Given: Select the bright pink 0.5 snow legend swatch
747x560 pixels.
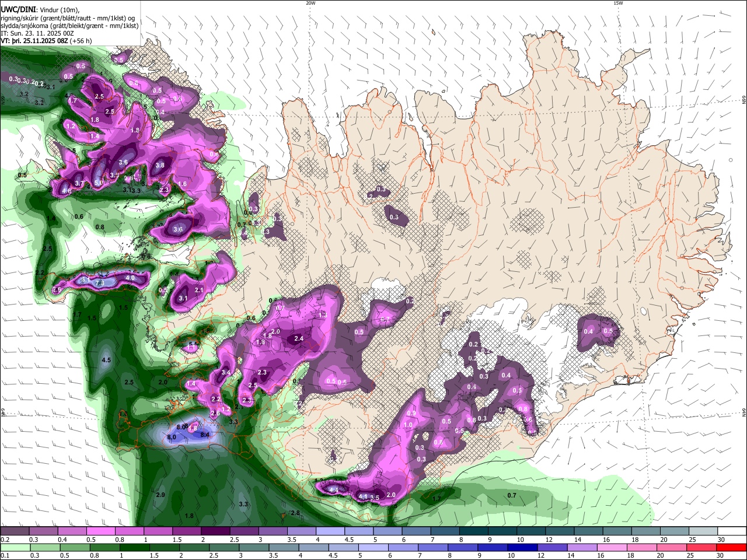Looking at the screenshot, I should coord(100,531).
